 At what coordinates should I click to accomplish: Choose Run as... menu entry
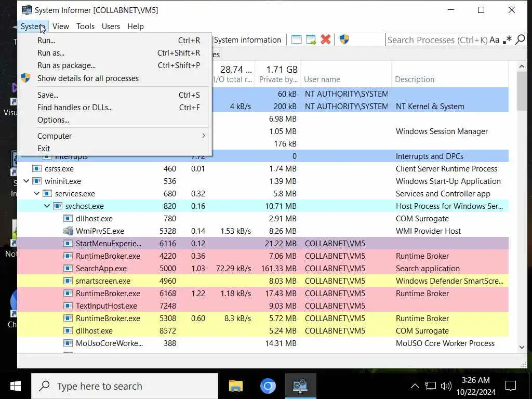(x=115, y=53)
